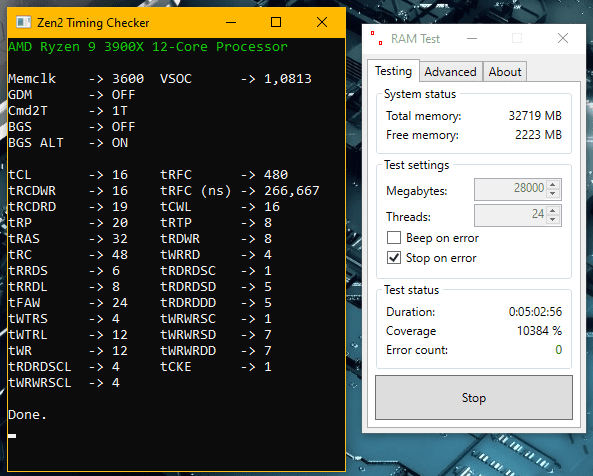
Task: Click the tFAW value 24
Action: coord(120,303)
